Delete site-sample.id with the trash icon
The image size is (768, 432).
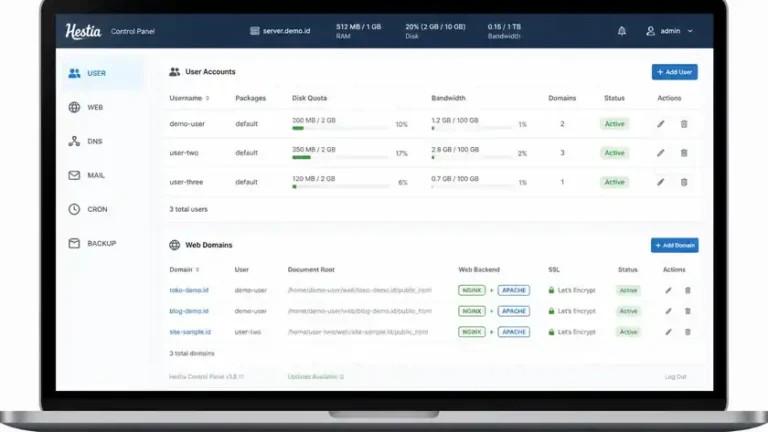688,332
